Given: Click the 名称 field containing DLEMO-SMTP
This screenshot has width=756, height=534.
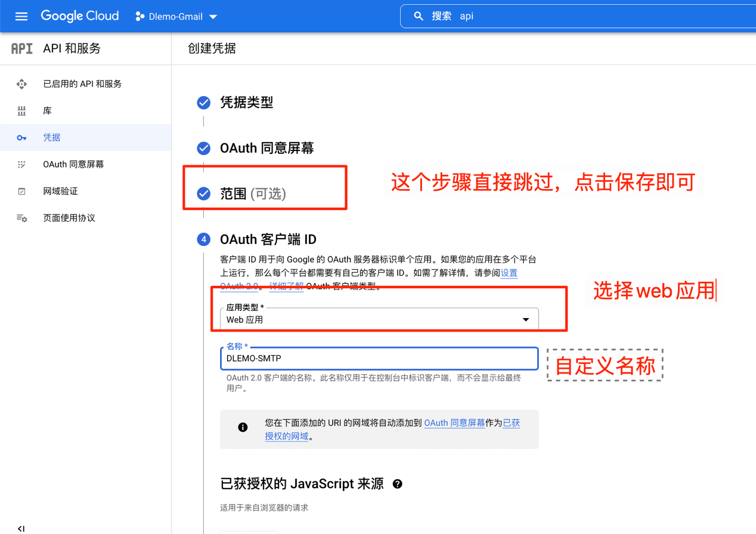Looking at the screenshot, I should pyautogui.click(x=379, y=359).
